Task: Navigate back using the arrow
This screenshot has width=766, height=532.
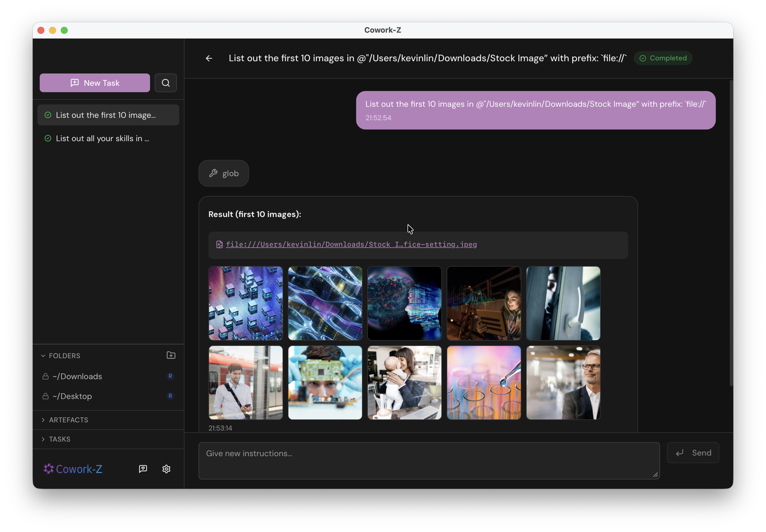Action: (208, 58)
